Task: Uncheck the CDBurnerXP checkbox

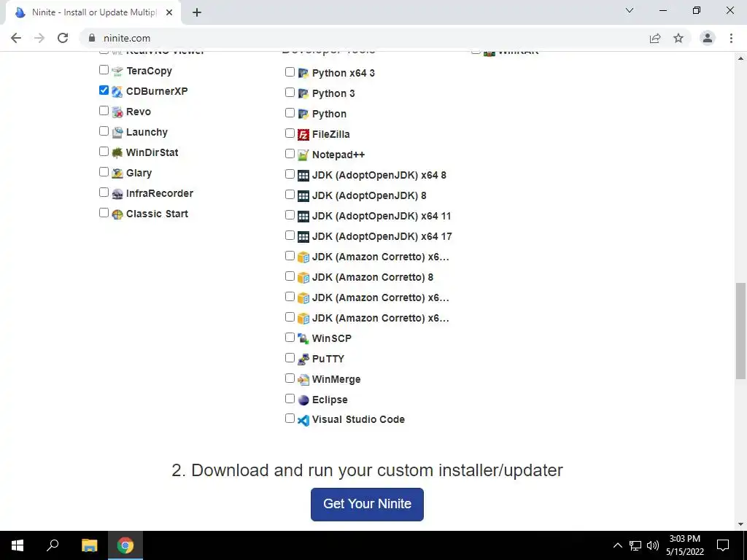Action: [x=104, y=90]
